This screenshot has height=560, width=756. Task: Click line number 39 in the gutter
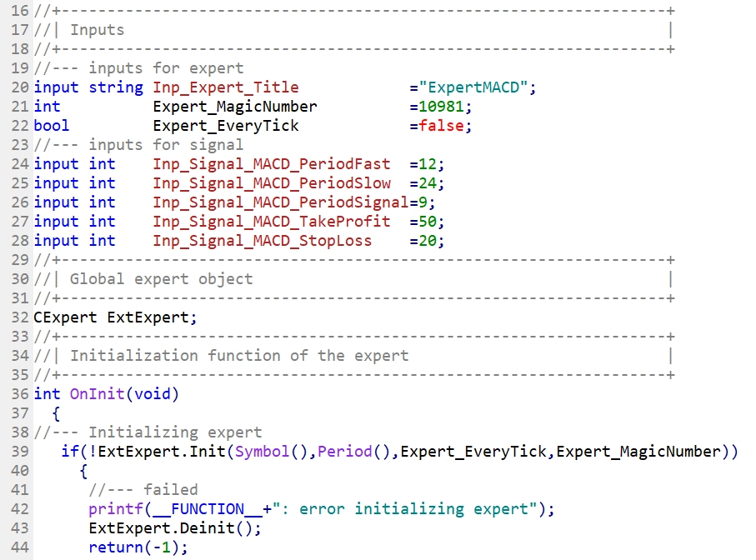point(20,452)
